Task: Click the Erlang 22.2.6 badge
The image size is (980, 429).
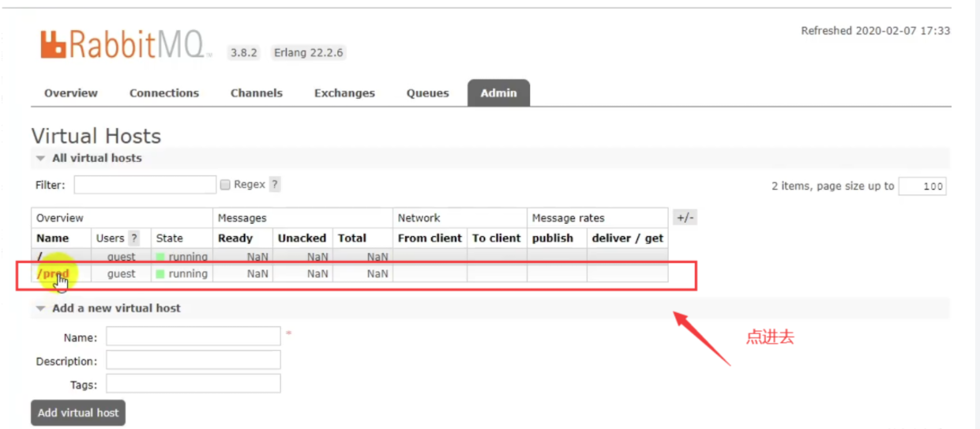Action: tap(309, 53)
